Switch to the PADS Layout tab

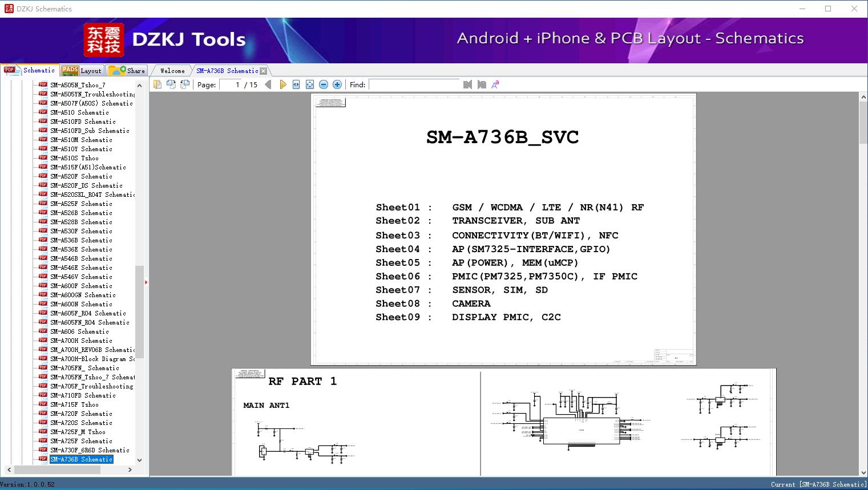tap(82, 71)
